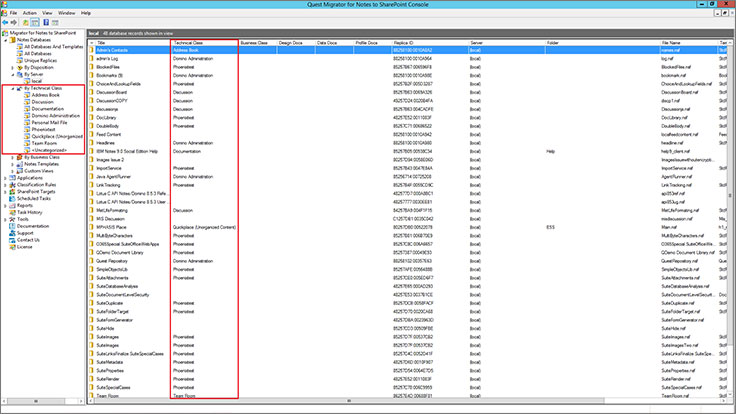The image size is (736, 414).
Task: Click the Applications node icon
Action: point(13,178)
